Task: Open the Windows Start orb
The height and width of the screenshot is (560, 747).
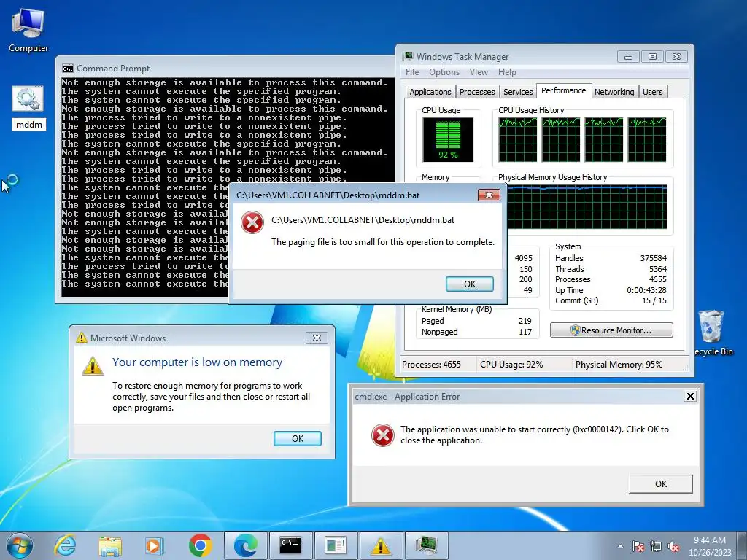Action: pyautogui.click(x=20, y=545)
